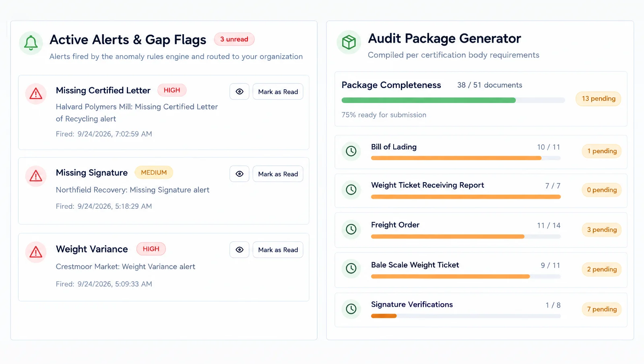Click the 'Fired: 9/24/2026, 5:09:33 AM' timestamp
644x364 pixels.
tap(104, 284)
